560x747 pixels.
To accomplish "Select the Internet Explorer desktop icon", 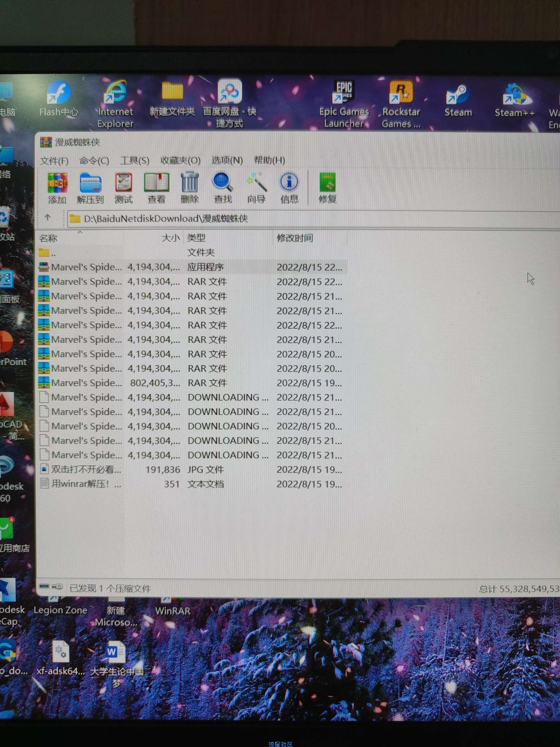I will (x=116, y=104).
